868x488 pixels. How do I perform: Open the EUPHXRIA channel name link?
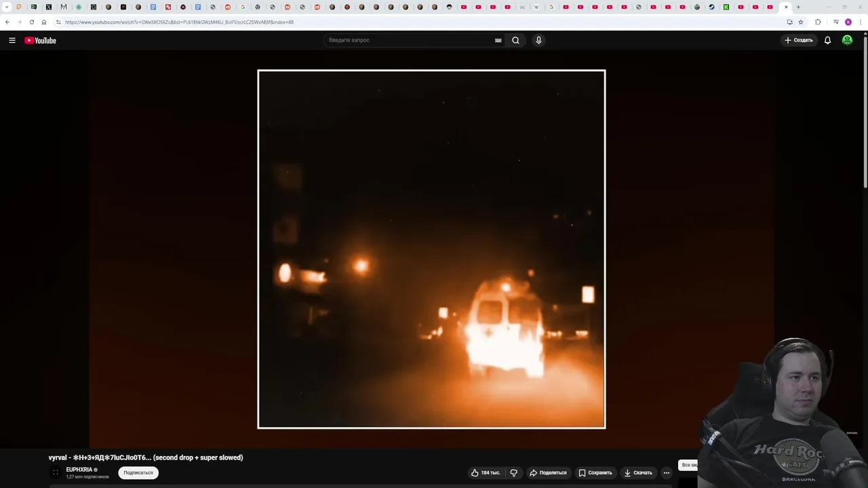coord(79,470)
